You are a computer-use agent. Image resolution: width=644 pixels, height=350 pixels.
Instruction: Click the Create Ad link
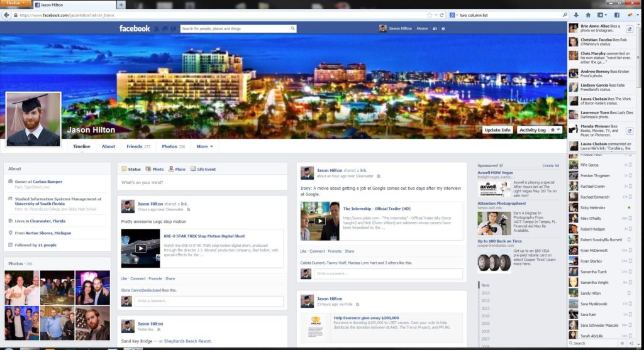click(550, 166)
